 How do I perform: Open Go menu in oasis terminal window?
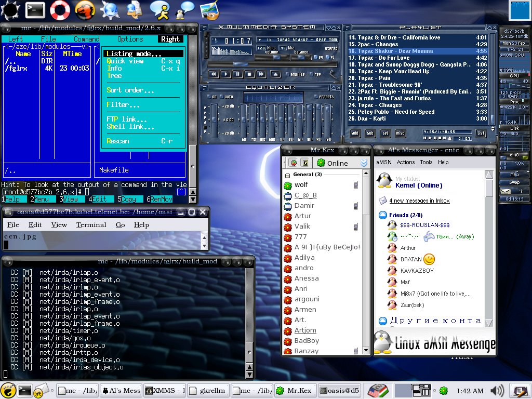click(120, 225)
